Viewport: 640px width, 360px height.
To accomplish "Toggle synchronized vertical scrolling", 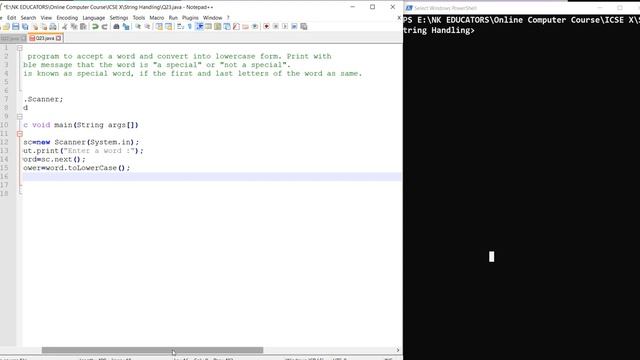I will pyautogui.click(x=159, y=27).
